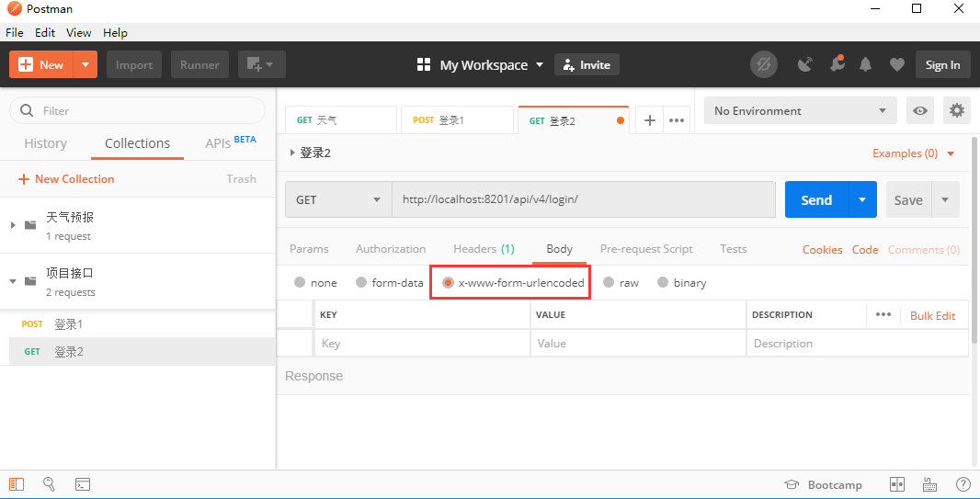Screen dimensions: 980x499
Task: Open the Help menu
Action: pyautogui.click(x=115, y=33)
